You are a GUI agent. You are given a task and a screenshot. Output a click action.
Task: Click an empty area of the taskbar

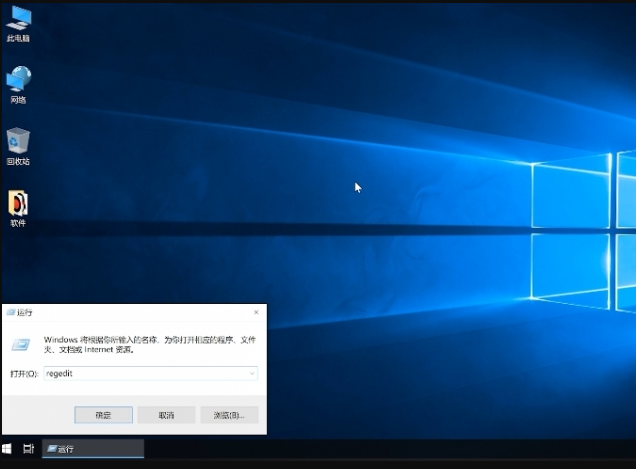coord(400,449)
